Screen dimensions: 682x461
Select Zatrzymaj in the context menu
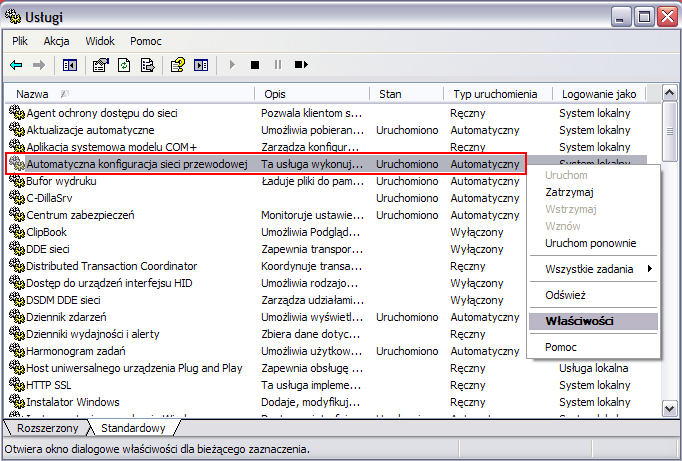click(x=570, y=192)
